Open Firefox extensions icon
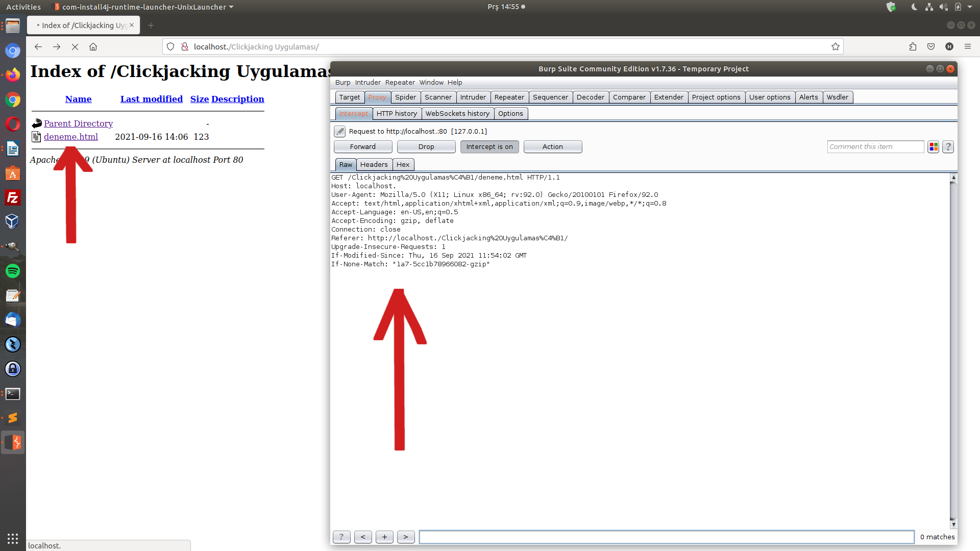Viewport: 980px width, 551px height. [913, 46]
